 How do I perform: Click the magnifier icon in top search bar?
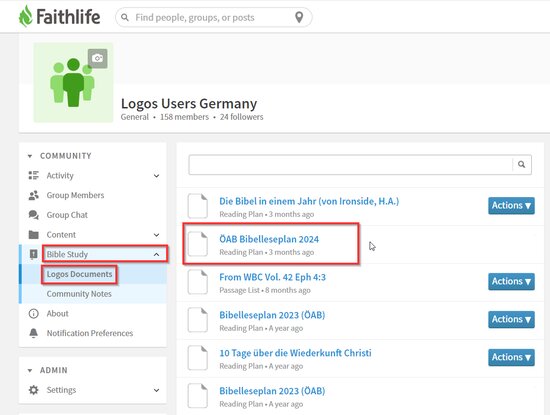coord(125,17)
